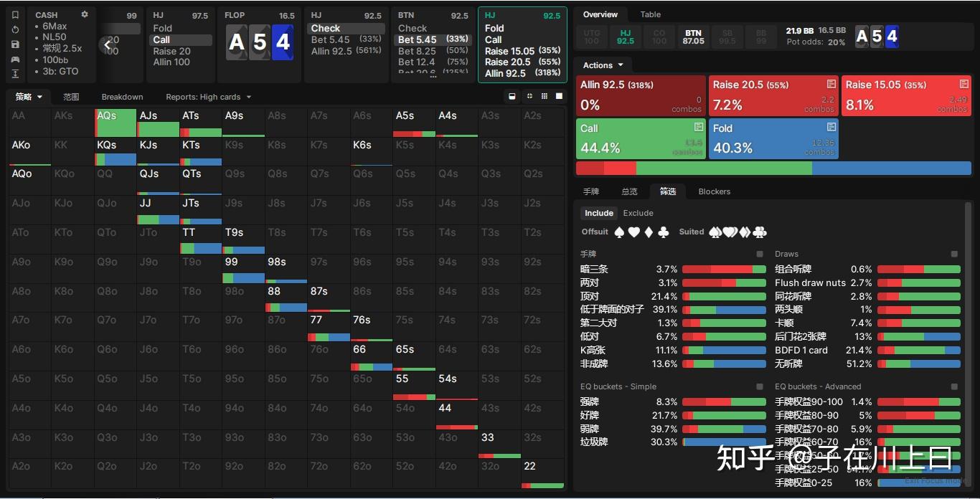Expand the Actions dropdown
The image size is (980, 499).
pyautogui.click(x=603, y=65)
